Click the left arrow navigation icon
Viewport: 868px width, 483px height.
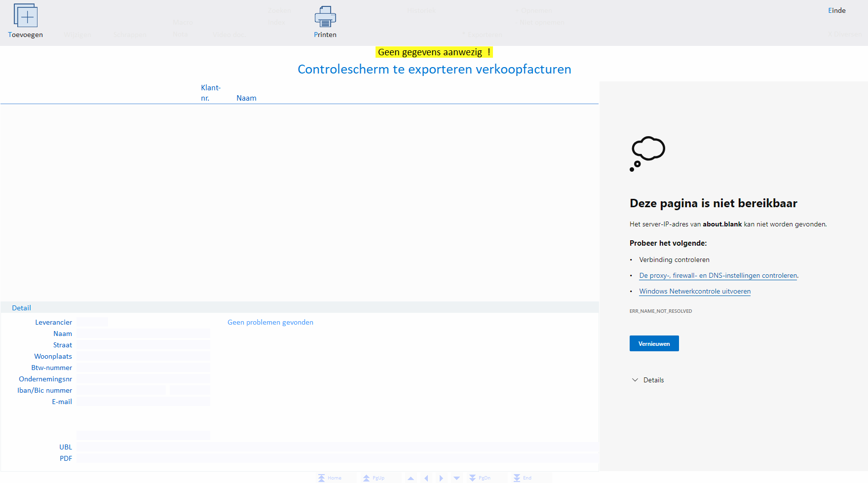(426, 478)
